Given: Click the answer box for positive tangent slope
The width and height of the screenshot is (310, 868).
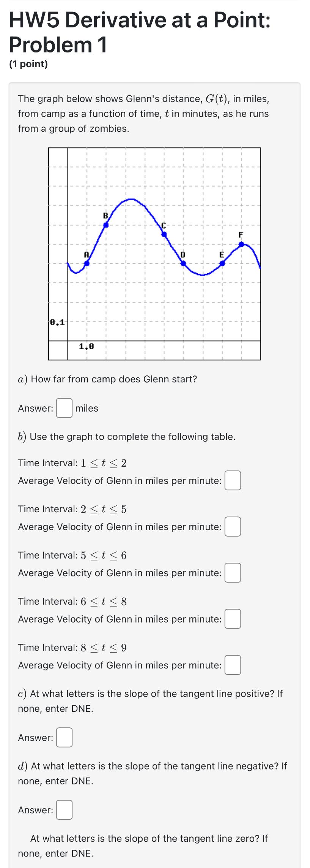Looking at the screenshot, I should pos(64,738).
